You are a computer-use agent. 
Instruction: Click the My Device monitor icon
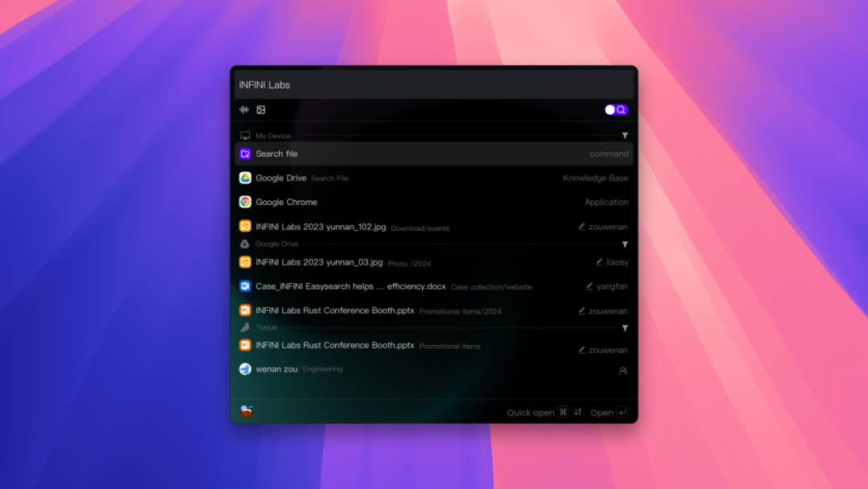[x=245, y=136]
